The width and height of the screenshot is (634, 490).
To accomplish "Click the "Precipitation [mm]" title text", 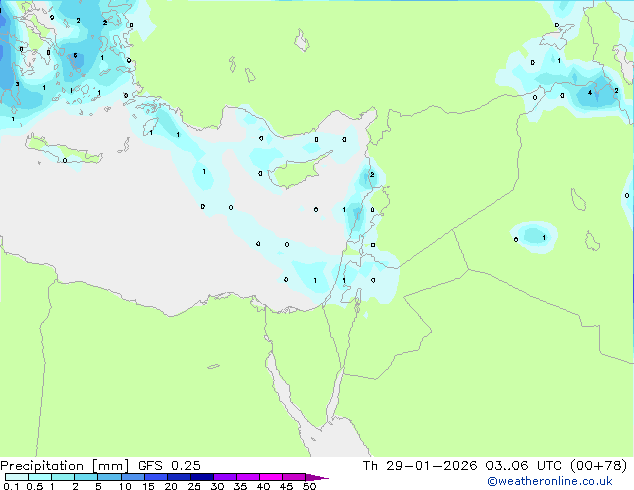I will 64,466.
